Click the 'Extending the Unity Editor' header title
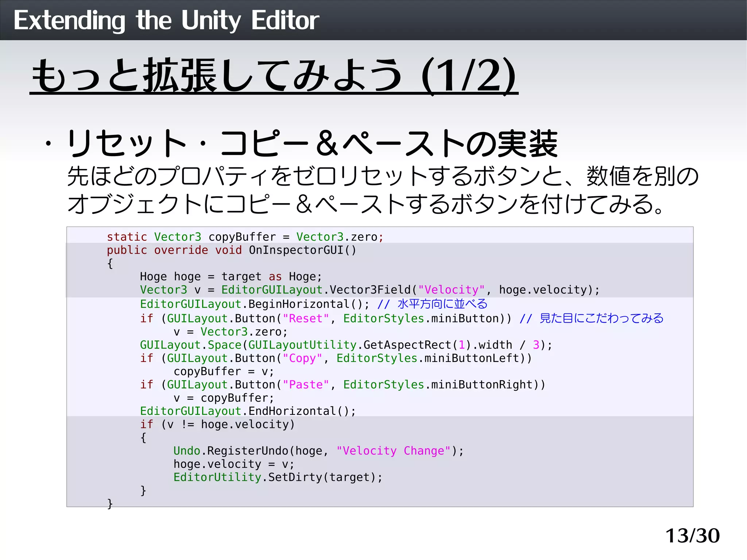 tap(166, 20)
